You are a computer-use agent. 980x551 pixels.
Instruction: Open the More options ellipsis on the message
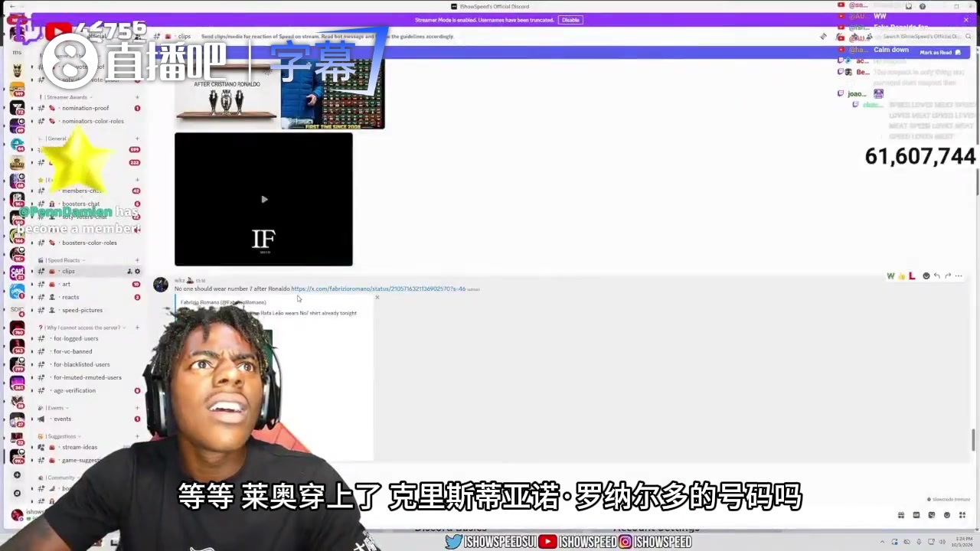coord(959,275)
